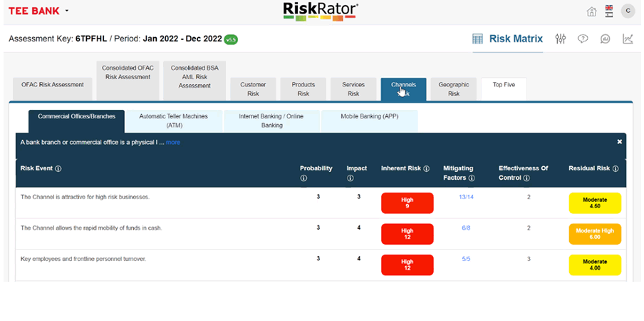This screenshot has height=321, width=644.
Task: Select 'The Channel is attractive for high risk businesses.'
Action: [x=85, y=197]
